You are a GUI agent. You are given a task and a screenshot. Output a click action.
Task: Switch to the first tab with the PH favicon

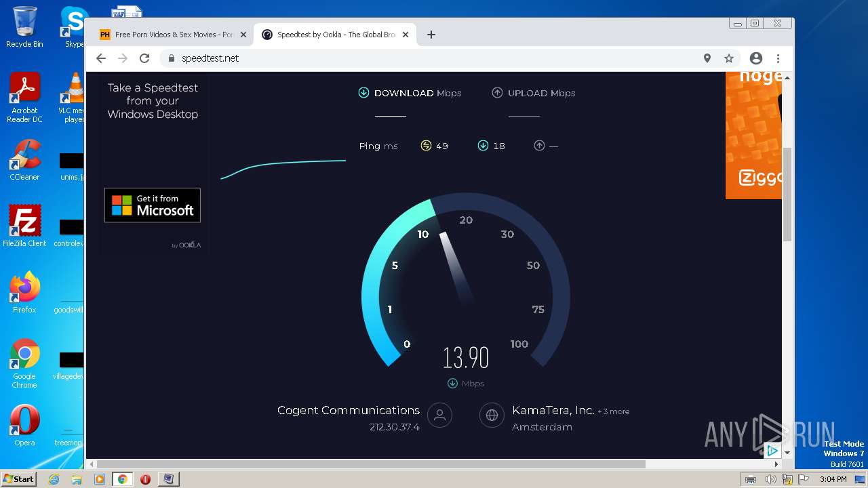pos(172,35)
